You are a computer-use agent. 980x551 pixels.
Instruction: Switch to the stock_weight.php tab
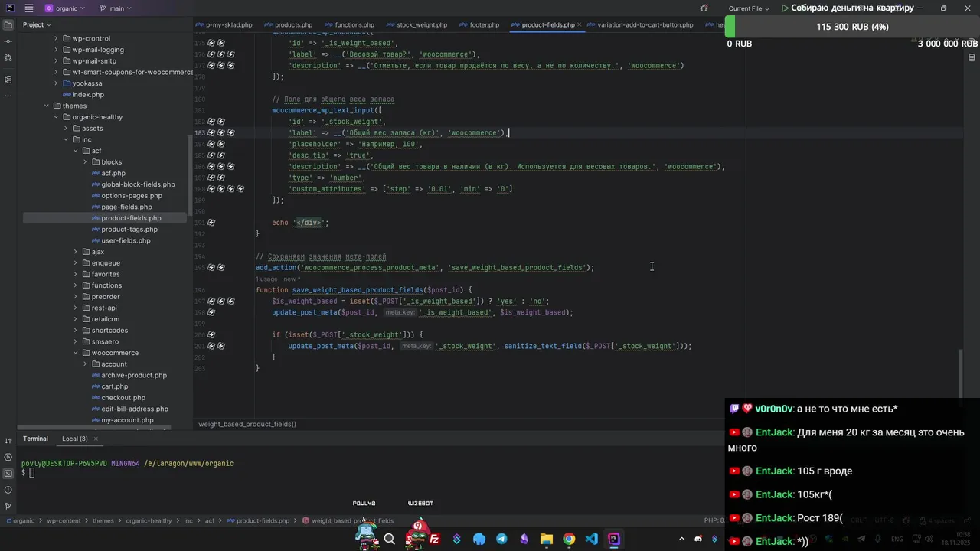(416, 25)
